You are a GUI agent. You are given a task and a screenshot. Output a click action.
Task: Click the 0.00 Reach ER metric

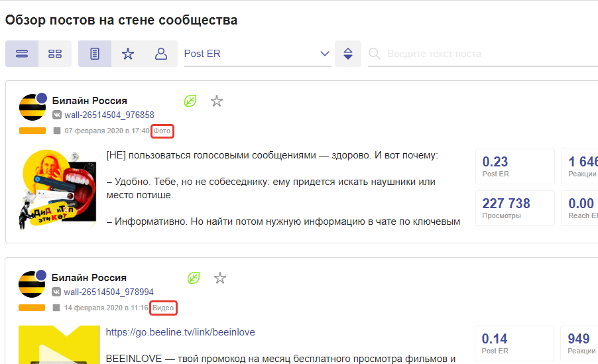point(579,208)
